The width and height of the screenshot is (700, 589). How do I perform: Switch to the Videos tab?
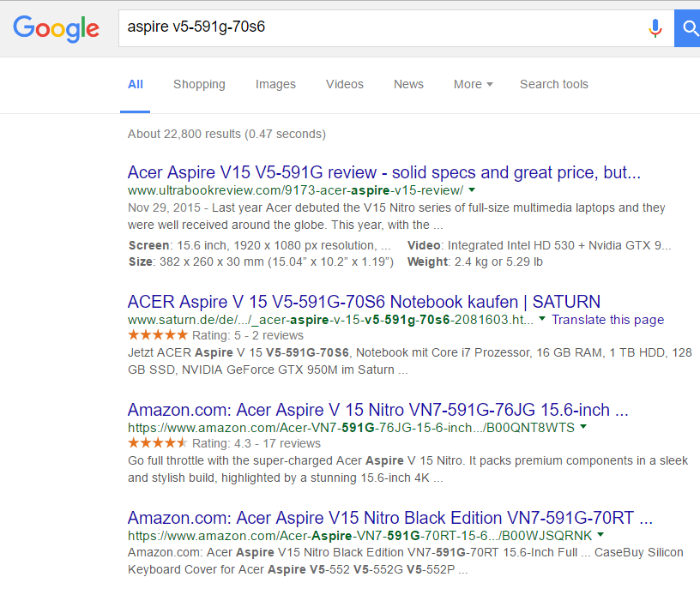pos(345,84)
